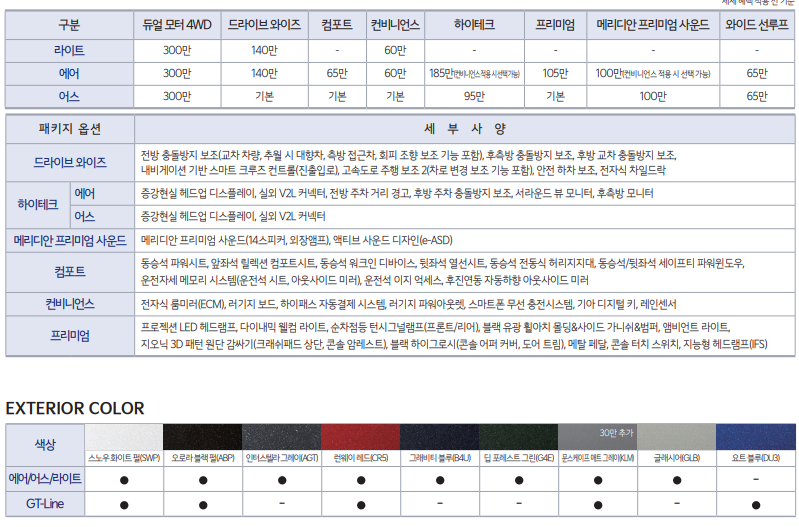Click the 컨비니언스 column header in price table

coord(395,25)
